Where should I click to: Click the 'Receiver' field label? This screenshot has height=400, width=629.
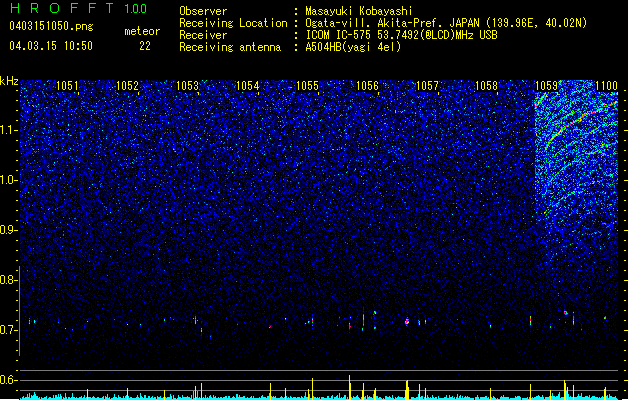(203, 35)
